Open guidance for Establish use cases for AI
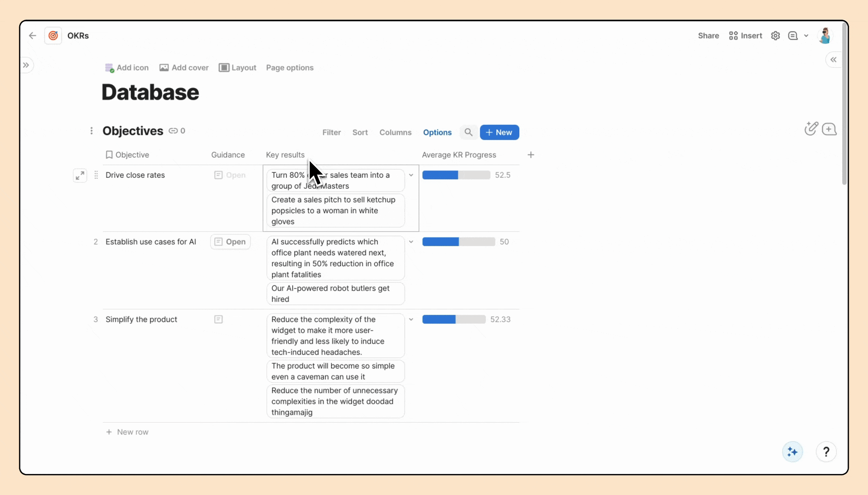Viewport: 868px width, 495px height. pyautogui.click(x=230, y=242)
